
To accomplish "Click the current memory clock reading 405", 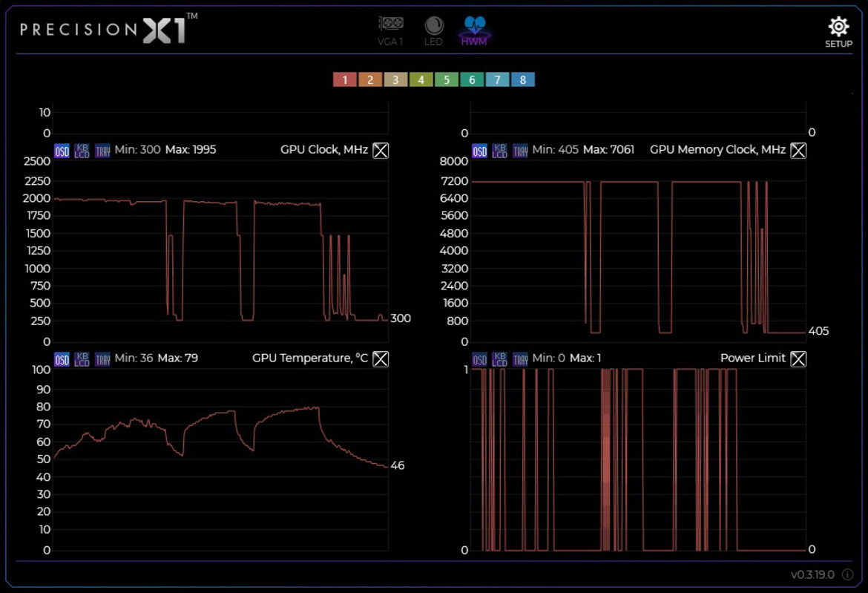I will 819,331.
